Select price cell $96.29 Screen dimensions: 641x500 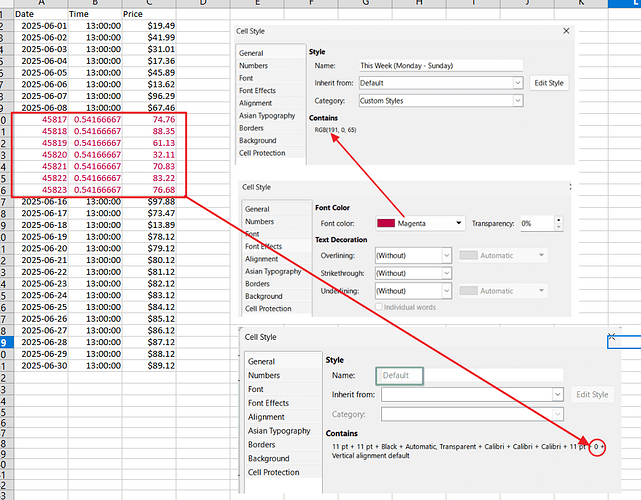coord(149,96)
